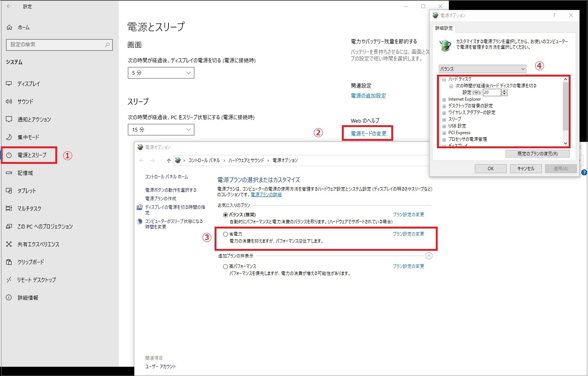Open the Sound (サウンド) settings icon
588x376 pixels.
click(9, 101)
